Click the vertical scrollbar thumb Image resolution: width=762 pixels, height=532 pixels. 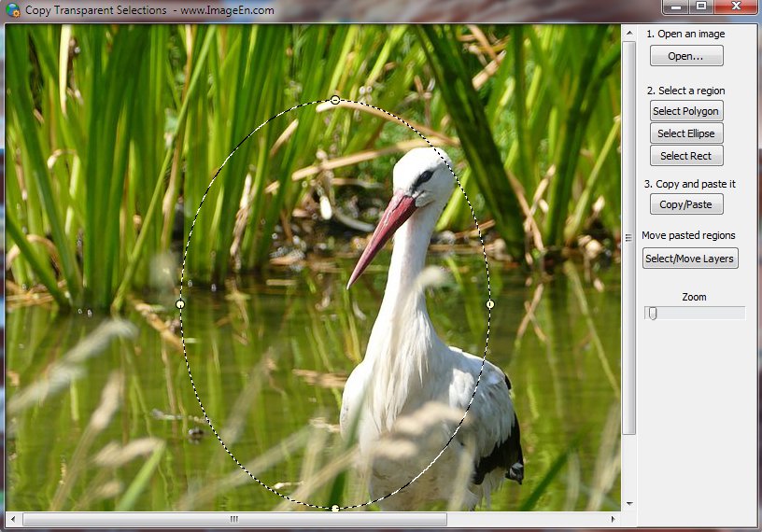click(x=629, y=238)
